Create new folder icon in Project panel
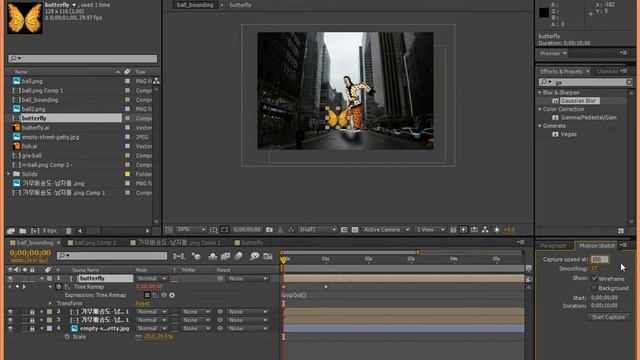 coord(22,231)
